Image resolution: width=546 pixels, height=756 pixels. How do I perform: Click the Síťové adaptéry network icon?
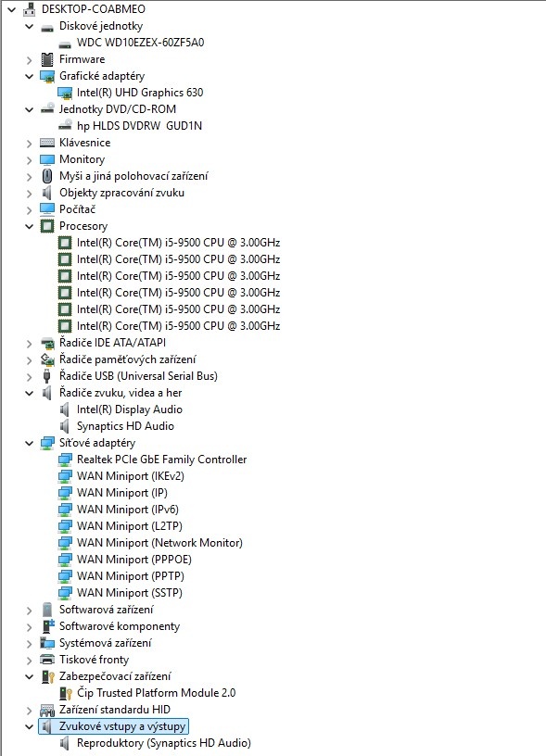(x=46, y=443)
